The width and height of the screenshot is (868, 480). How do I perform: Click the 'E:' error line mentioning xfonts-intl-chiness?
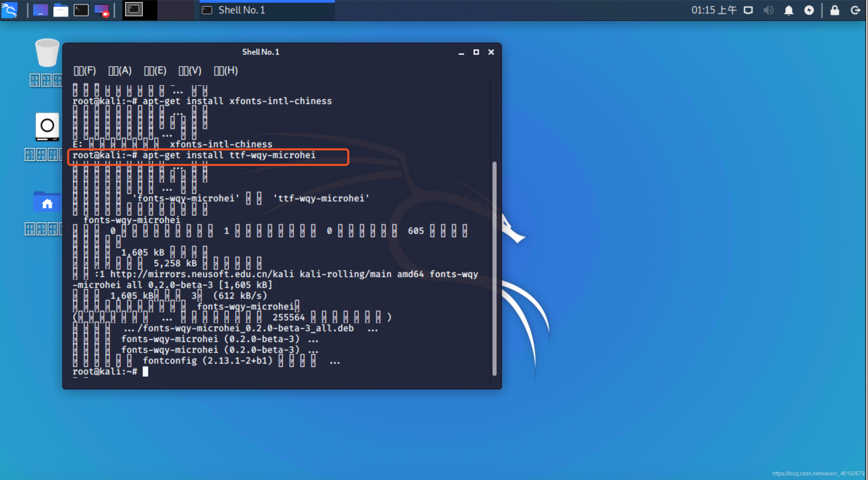(173, 144)
